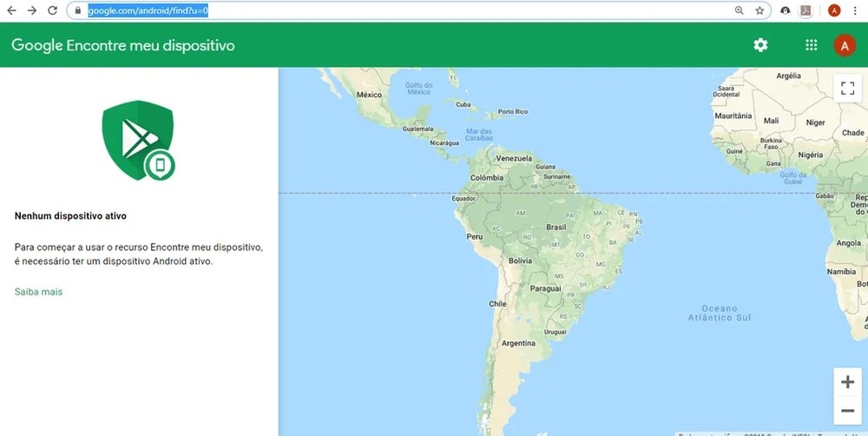
Task: Open the PDF extension icon in toolbar
Action: (x=806, y=10)
